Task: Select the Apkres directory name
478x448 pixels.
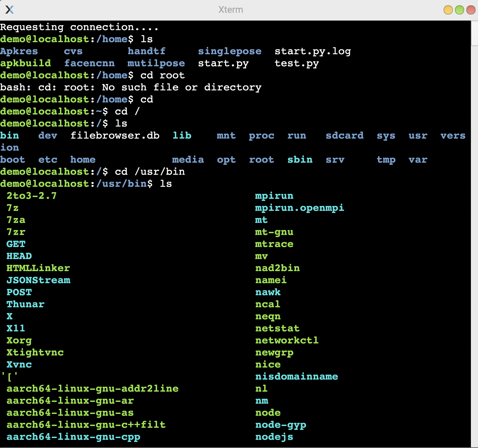Action: click(19, 51)
